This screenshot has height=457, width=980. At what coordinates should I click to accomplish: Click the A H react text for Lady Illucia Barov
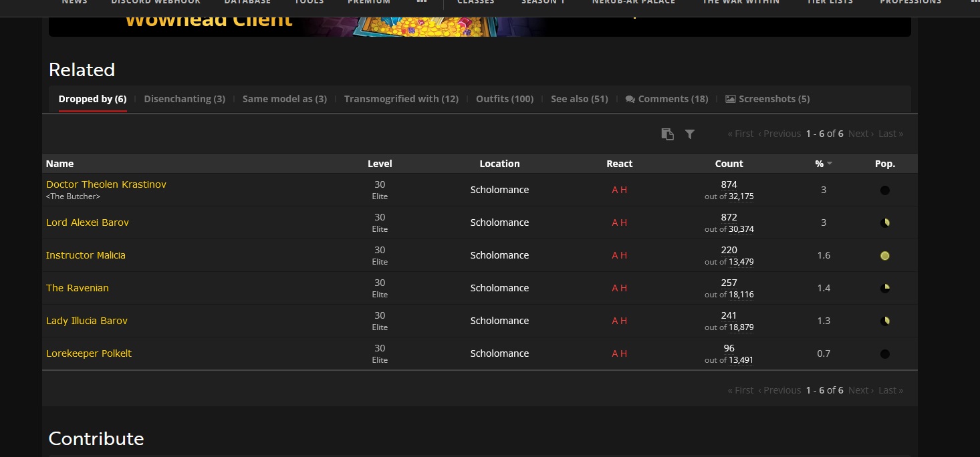pos(620,321)
